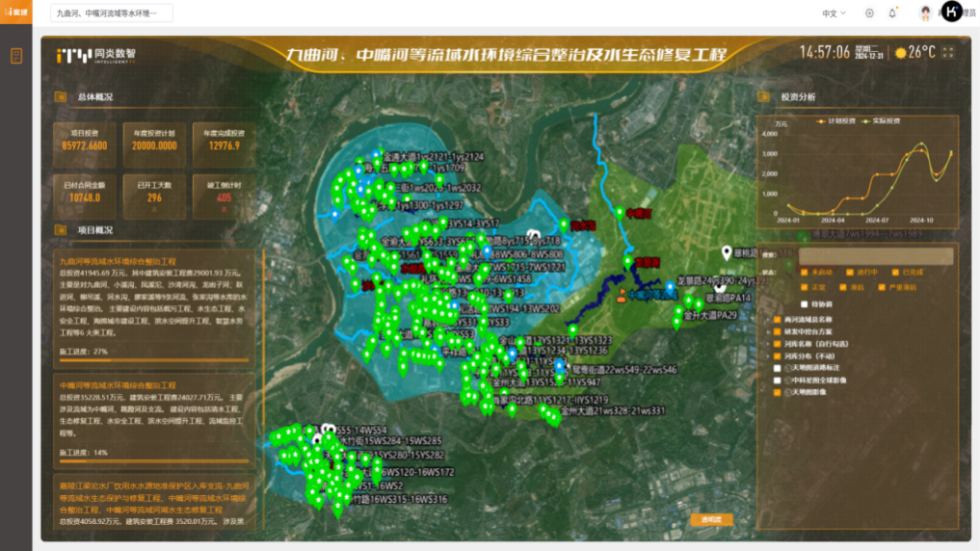The image size is (980, 551).
Task: Click the circular settings icon in top bar
Action: click(869, 13)
